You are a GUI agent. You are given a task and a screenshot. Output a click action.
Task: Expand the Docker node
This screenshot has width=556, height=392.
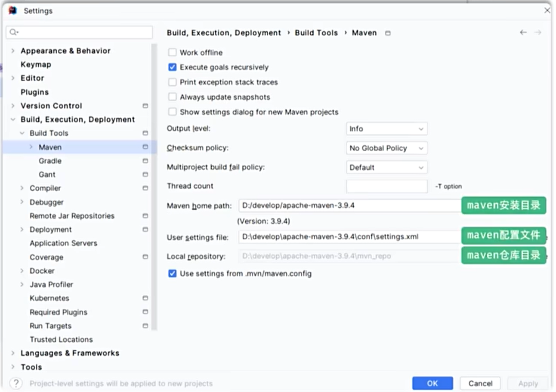tap(22, 271)
